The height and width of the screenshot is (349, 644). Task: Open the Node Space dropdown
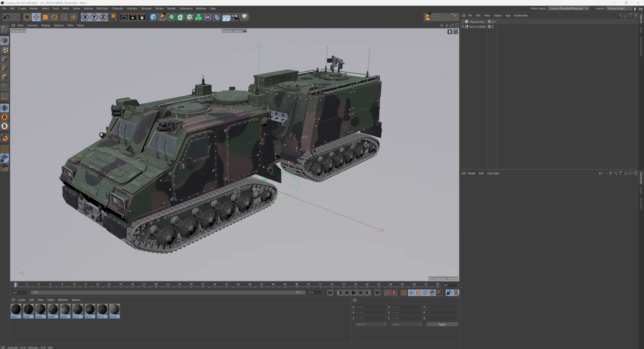coord(569,8)
